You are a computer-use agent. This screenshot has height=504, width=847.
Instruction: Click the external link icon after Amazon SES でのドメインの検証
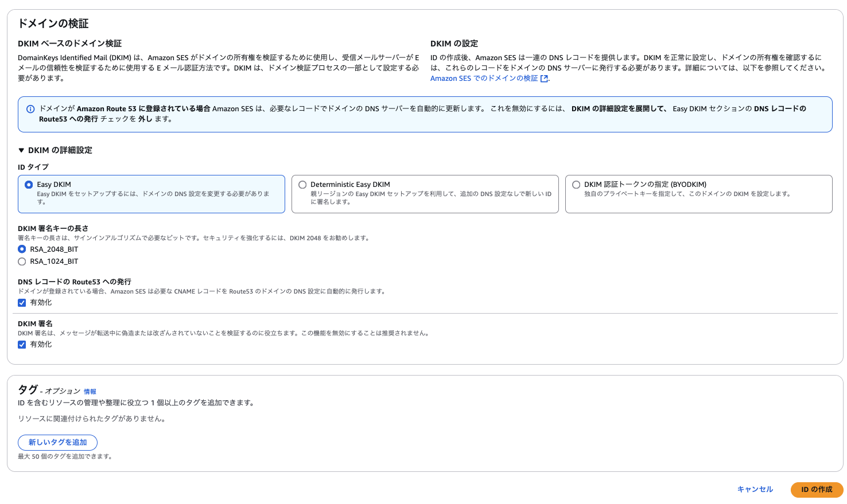(544, 79)
